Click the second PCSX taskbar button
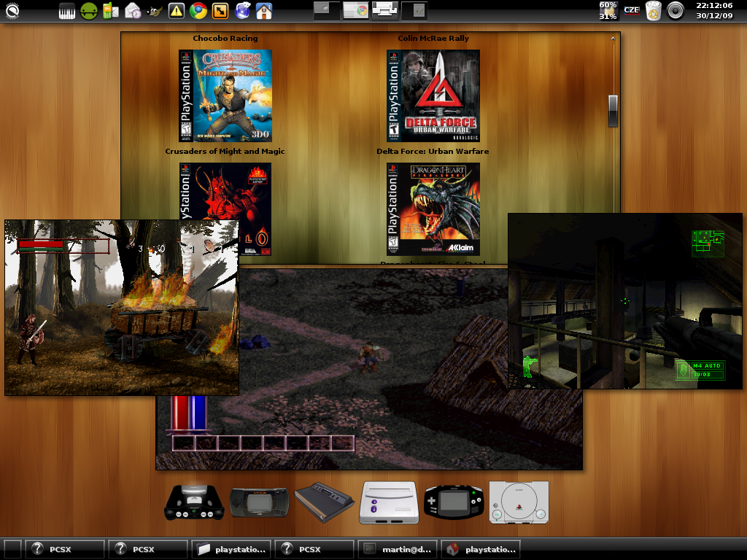Image resolution: width=747 pixels, height=560 pixels. pyautogui.click(x=147, y=549)
